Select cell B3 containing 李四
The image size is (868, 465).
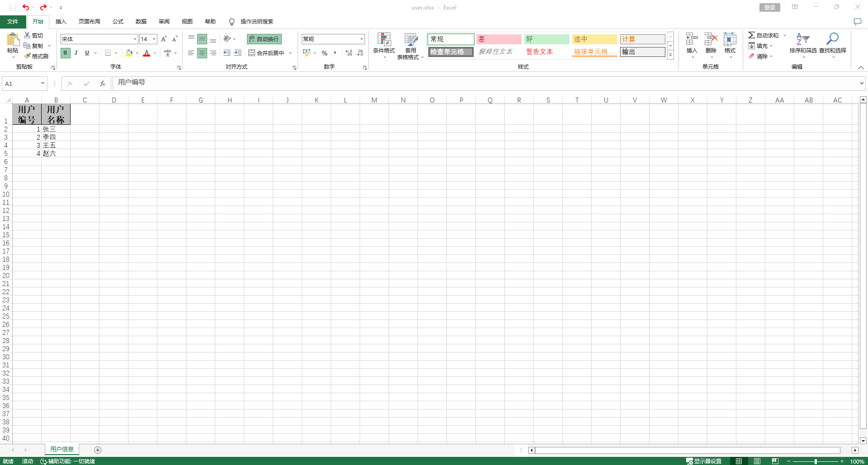[56, 137]
